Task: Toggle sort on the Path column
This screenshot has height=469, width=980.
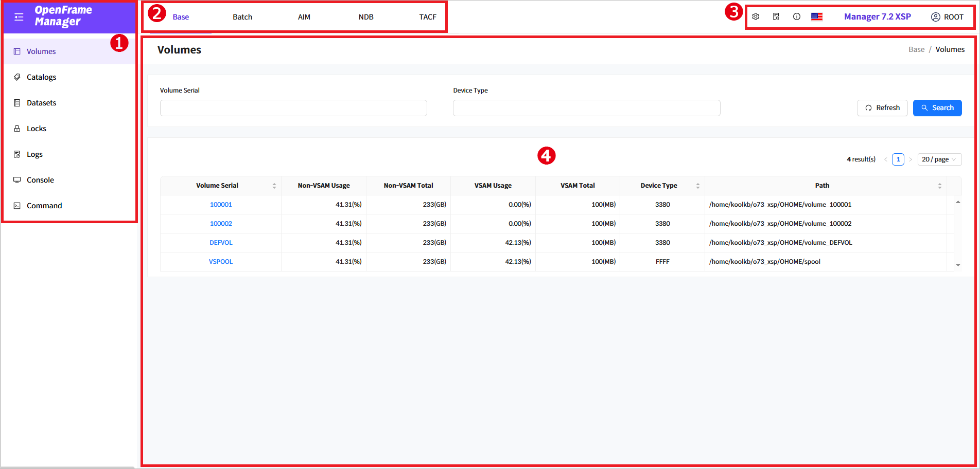Action: pos(940,186)
